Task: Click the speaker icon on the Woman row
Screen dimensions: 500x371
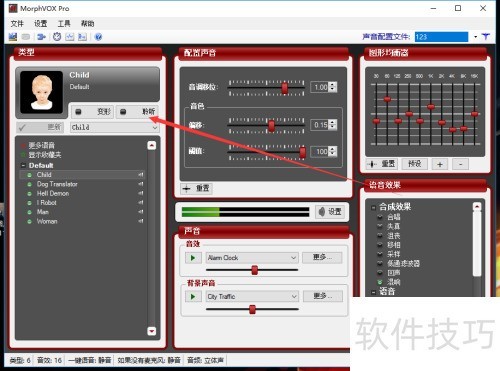Action: click(x=141, y=221)
